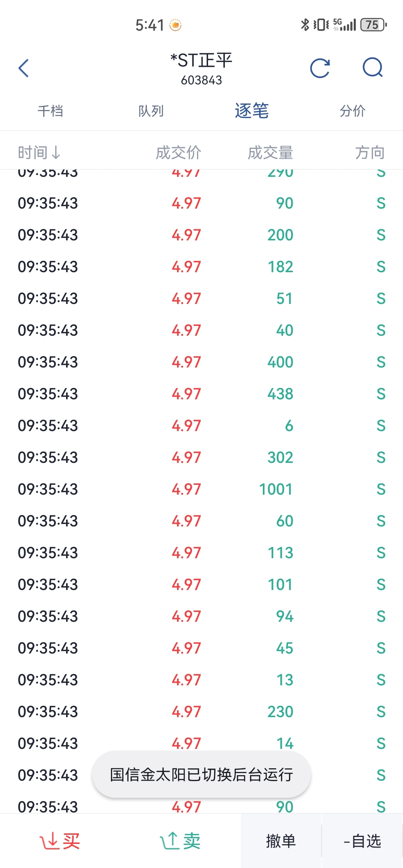Open the 分价 tab
The image size is (403, 868).
coord(352,111)
